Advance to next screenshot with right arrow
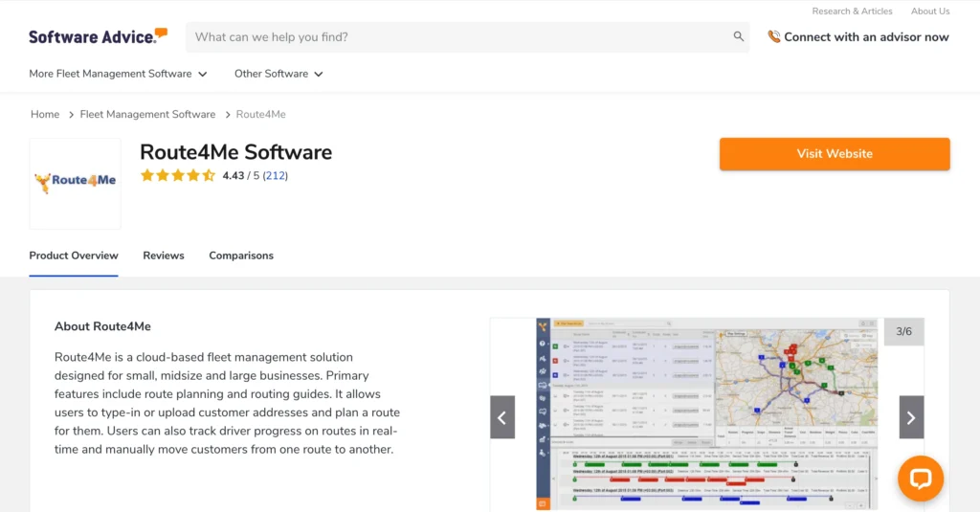 (911, 417)
